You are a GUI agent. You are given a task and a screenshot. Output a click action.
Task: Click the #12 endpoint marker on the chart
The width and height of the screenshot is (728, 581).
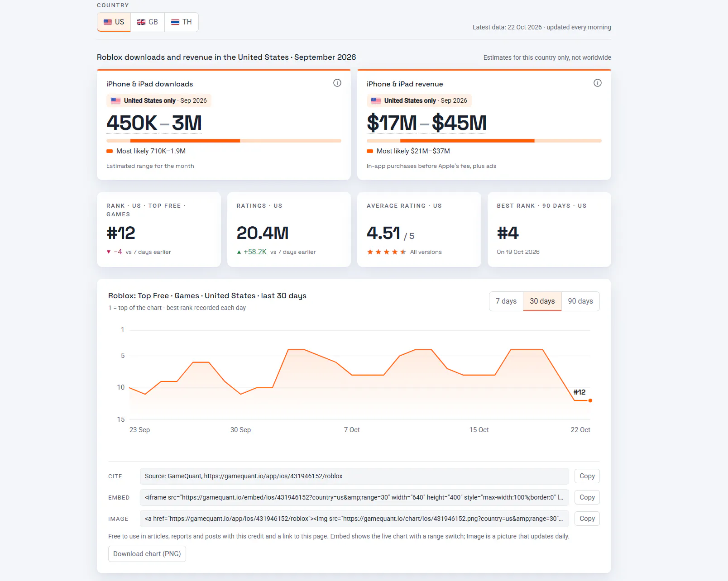click(x=590, y=400)
